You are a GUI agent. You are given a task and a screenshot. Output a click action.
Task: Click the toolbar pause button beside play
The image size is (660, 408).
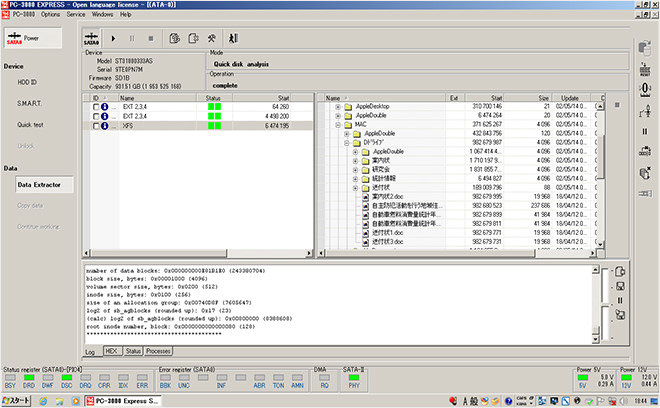coord(132,39)
